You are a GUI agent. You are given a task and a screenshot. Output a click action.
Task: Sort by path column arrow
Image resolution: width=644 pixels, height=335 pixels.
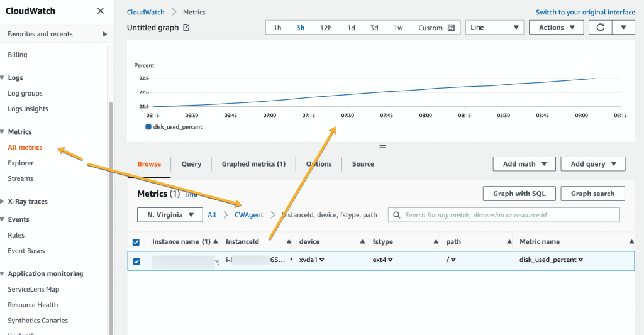(x=509, y=242)
